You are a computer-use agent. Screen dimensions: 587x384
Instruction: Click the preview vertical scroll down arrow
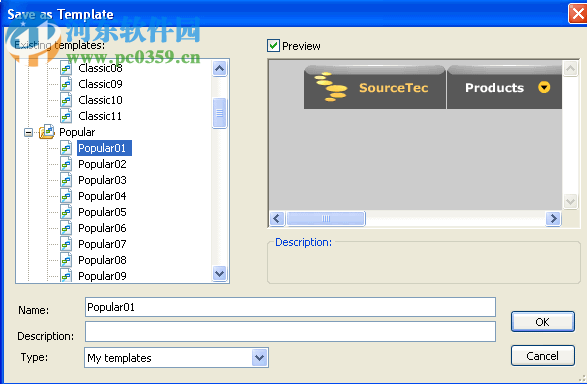[570, 201]
